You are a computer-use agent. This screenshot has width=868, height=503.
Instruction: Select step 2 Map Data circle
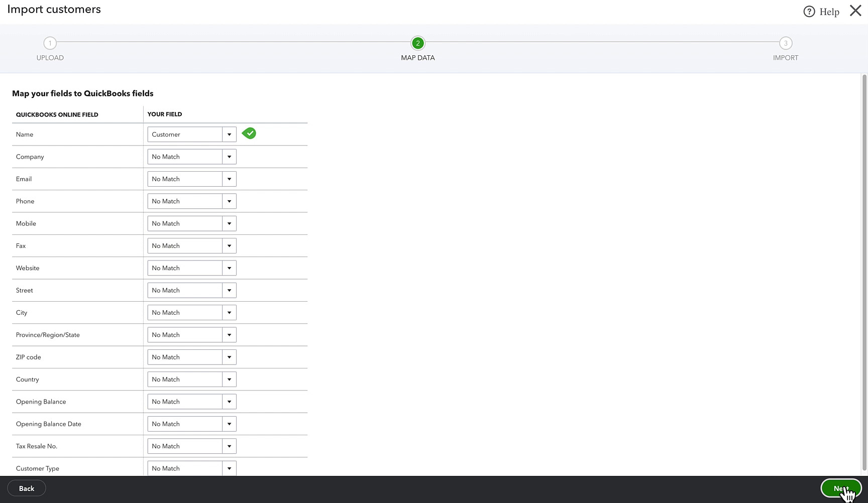[417, 43]
